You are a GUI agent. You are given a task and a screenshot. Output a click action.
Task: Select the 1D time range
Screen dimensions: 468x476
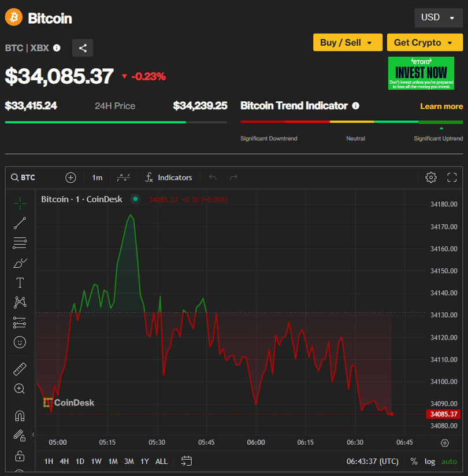tap(80, 461)
